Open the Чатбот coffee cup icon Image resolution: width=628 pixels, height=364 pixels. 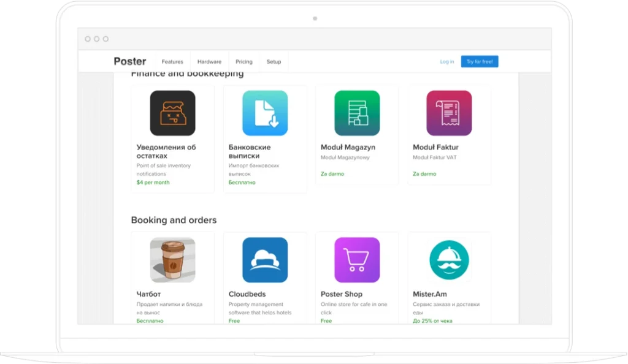click(172, 260)
